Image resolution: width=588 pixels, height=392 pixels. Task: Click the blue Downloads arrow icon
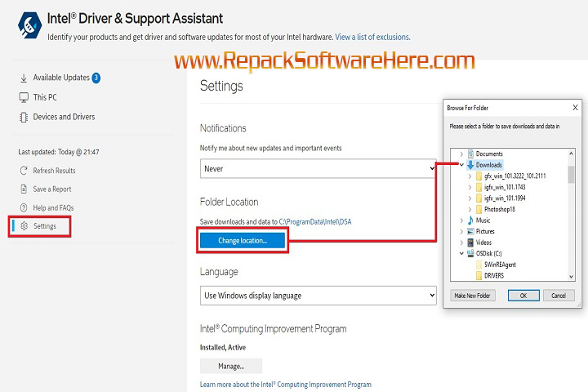(x=470, y=165)
